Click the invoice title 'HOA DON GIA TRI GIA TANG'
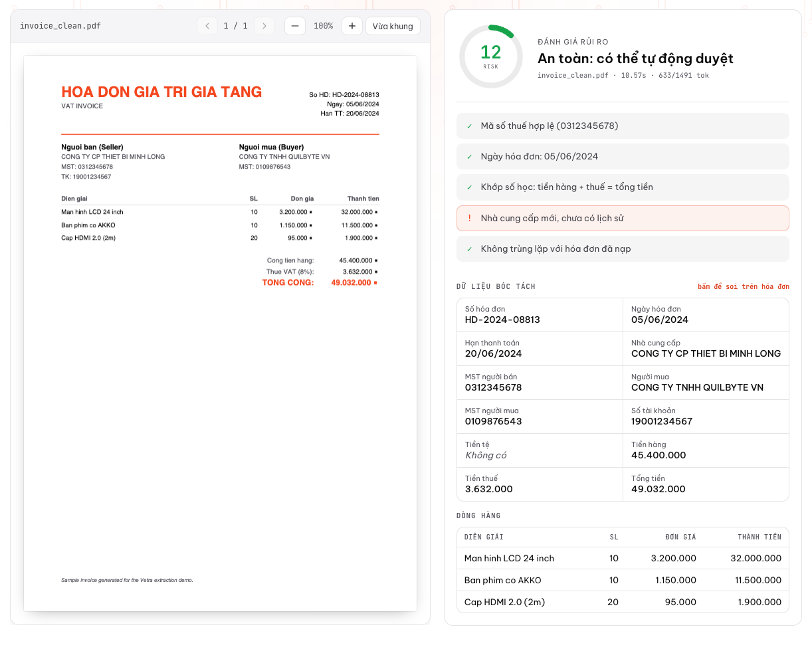Image resolution: width=812 pixels, height=659 pixels. point(161,92)
